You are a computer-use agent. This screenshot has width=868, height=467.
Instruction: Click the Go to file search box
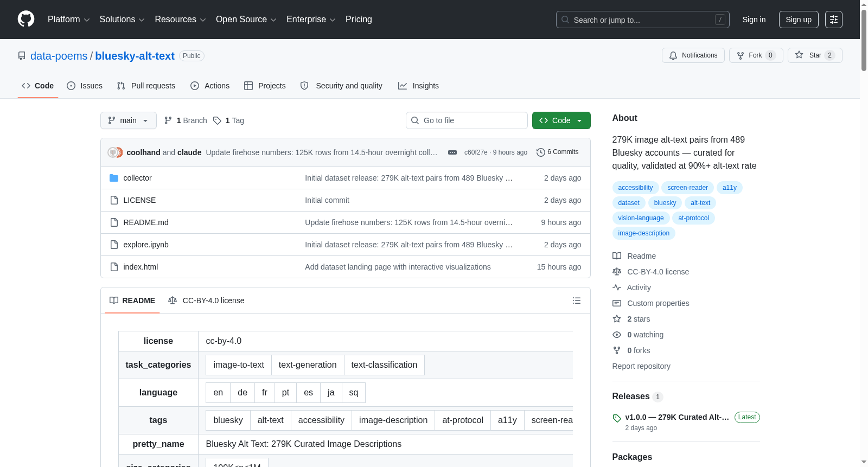coord(467,120)
